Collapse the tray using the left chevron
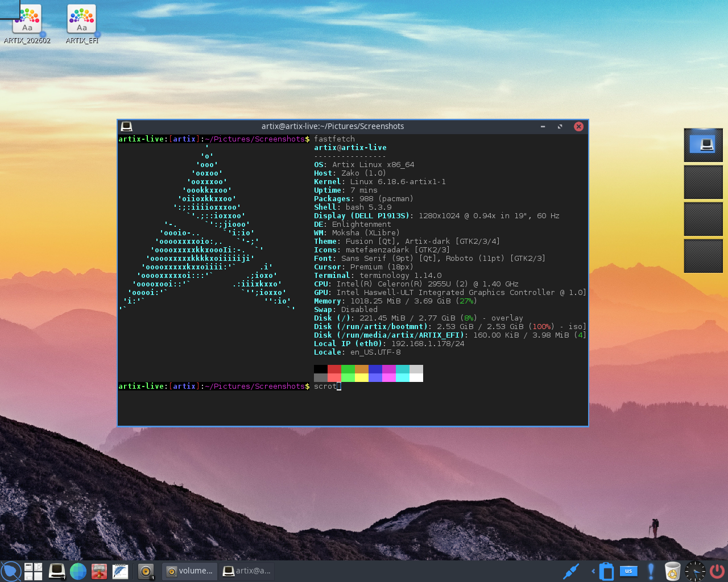The image size is (728, 582). click(x=593, y=571)
